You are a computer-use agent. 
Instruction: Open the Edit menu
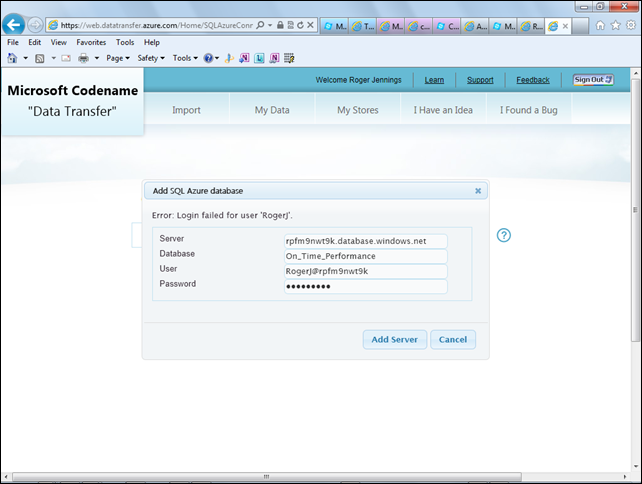tap(34, 42)
